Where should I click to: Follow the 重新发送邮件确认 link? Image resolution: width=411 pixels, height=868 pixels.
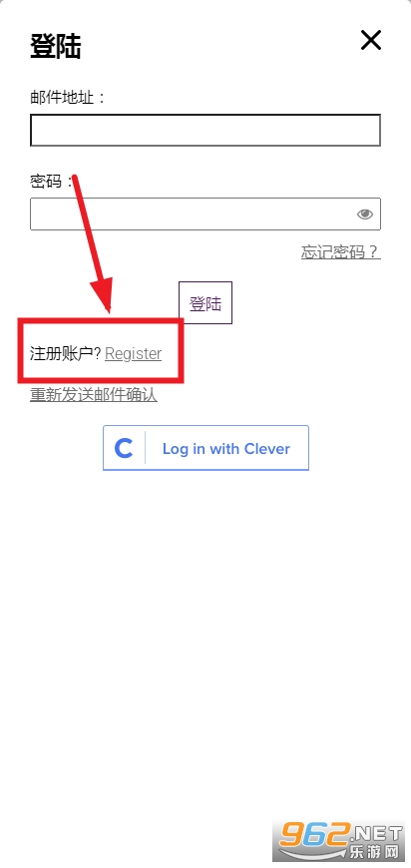94,395
